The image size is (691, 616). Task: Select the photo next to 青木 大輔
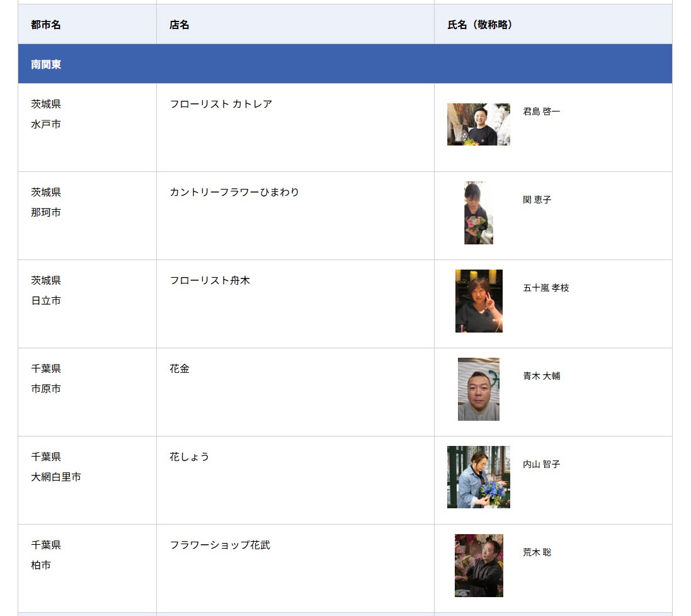(x=478, y=389)
